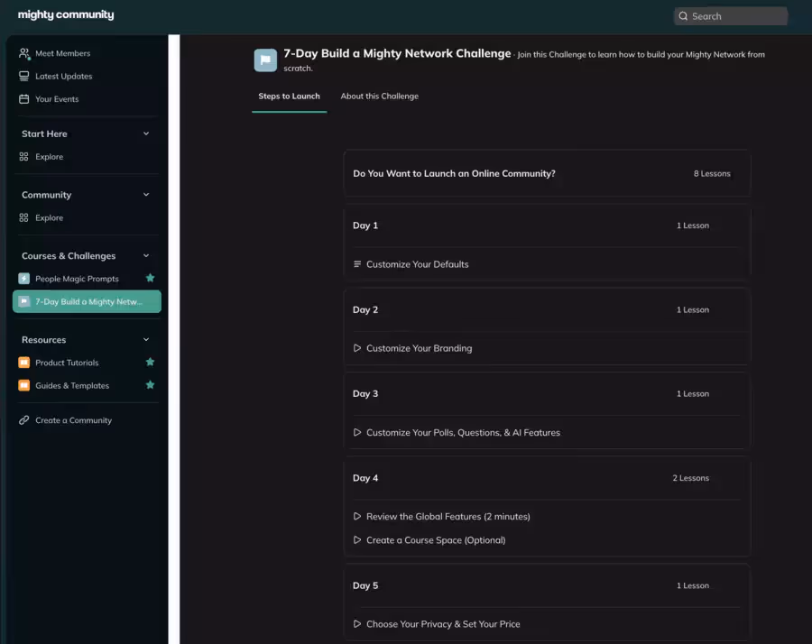
Task: Click the Create a Community link
Action: [74, 420]
